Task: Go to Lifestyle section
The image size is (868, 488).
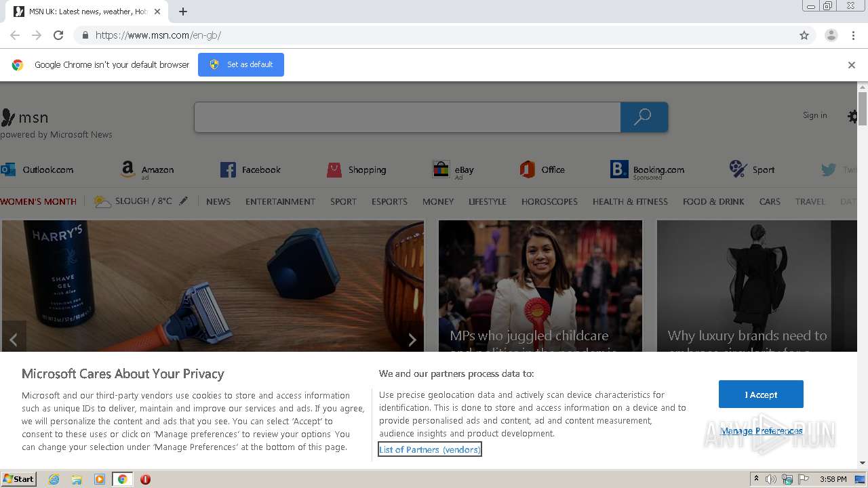Action: coord(488,201)
